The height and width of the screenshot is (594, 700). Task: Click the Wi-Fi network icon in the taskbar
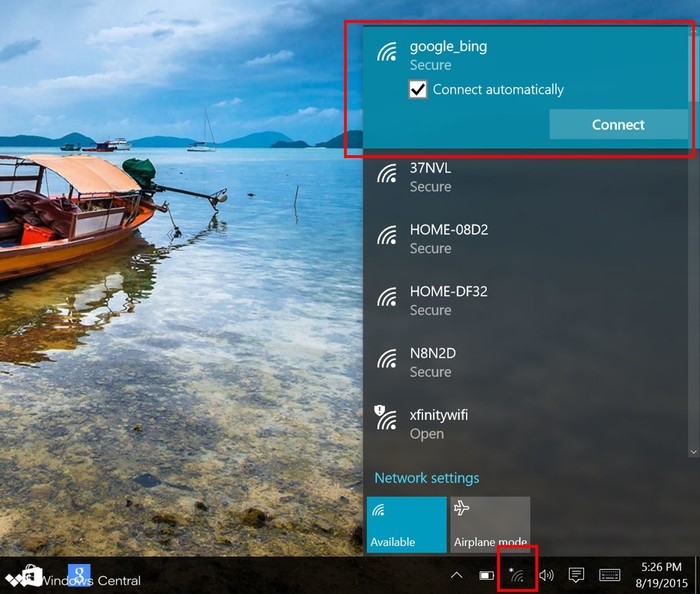516,575
